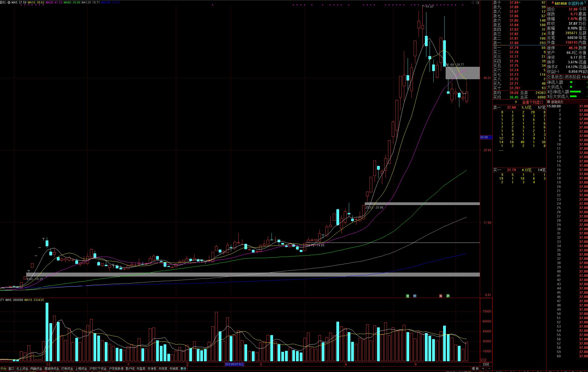This screenshot has height=372, width=588.
Task: Toggle the 港 marker on the chart
Action: click(x=408, y=296)
